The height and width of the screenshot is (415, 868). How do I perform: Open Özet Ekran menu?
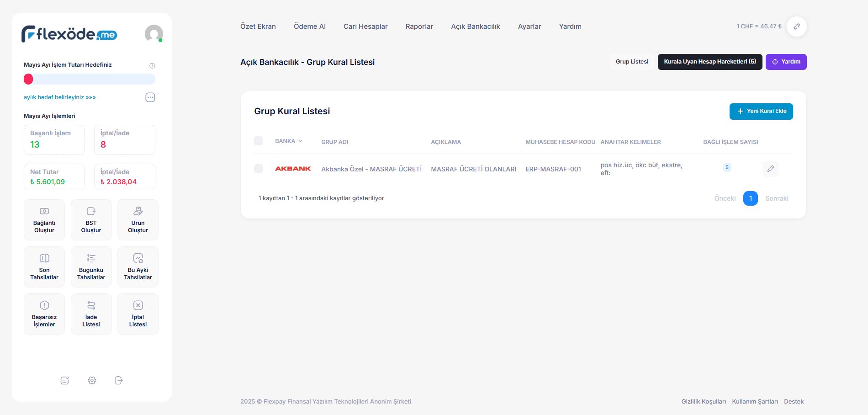coord(258,27)
